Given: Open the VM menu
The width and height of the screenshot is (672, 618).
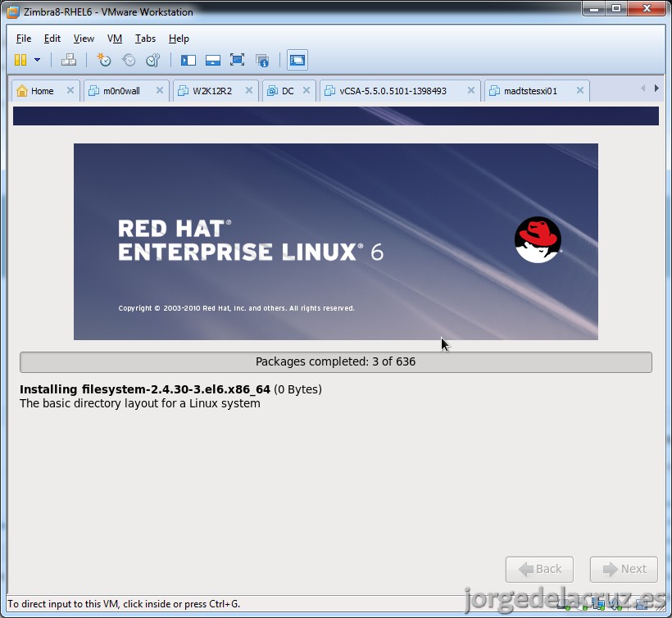Looking at the screenshot, I should tap(115, 39).
